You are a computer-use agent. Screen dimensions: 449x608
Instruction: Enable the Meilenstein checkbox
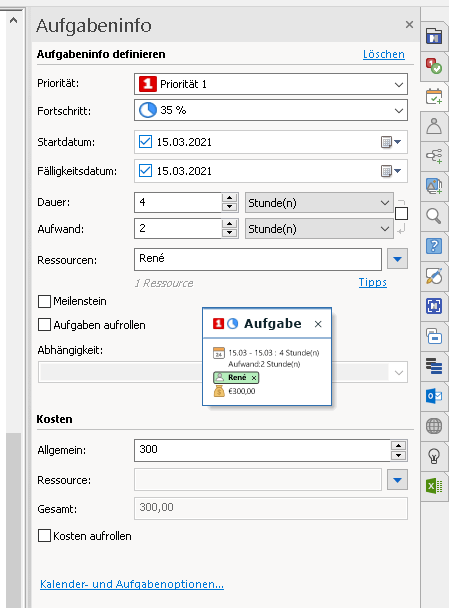[x=44, y=301]
